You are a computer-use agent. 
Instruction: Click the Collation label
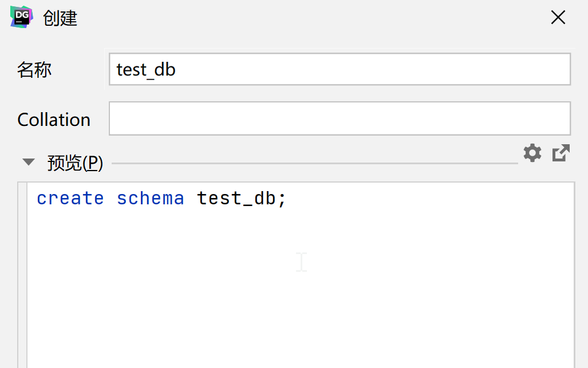point(54,120)
